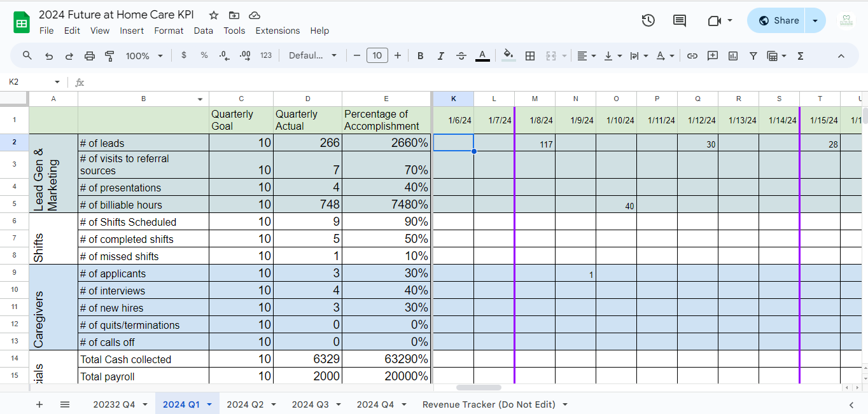This screenshot has height=414, width=868.
Task: Click cell with 266 quarterly actual leads
Action: click(307, 142)
